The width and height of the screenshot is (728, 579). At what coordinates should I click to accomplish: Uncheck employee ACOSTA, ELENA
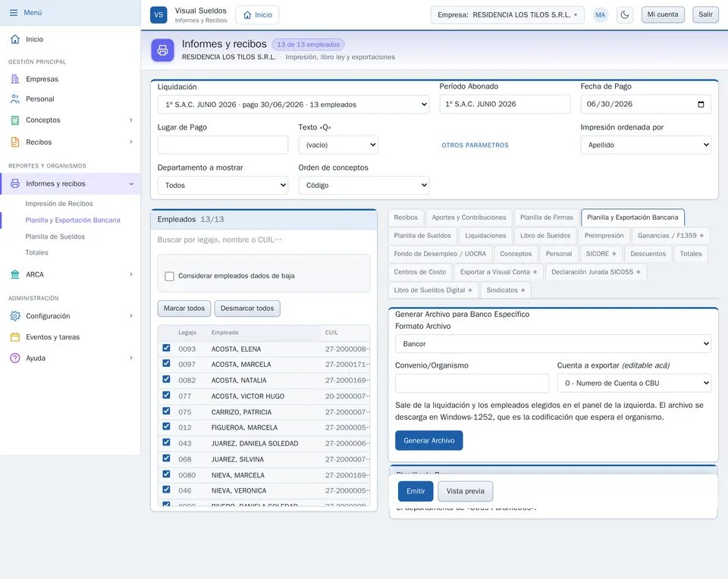point(166,348)
